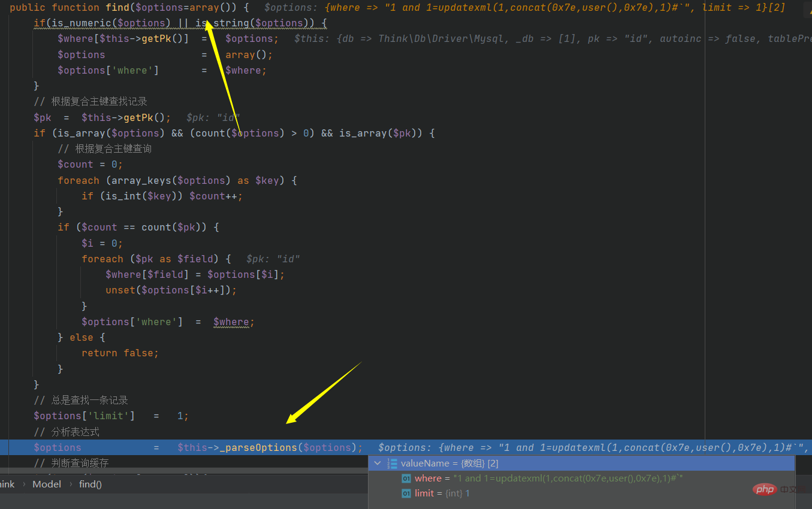Click the 总是查找一条记录 comment
This screenshot has height=509, width=812.
(80, 400)
